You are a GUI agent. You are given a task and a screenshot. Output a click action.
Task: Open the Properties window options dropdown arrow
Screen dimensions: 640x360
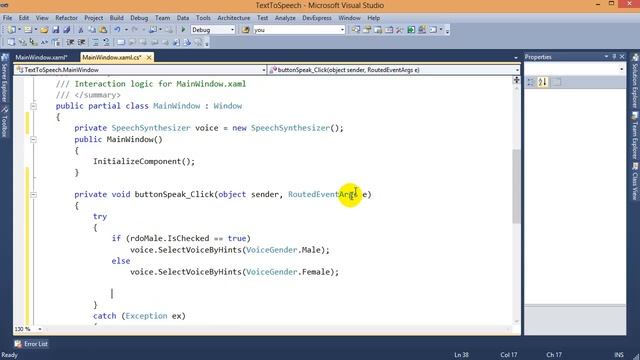tap(607, 57)
